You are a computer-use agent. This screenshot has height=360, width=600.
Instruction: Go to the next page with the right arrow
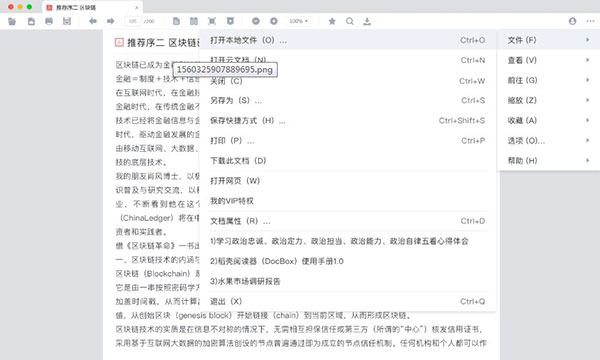click(x=111, y=21)
